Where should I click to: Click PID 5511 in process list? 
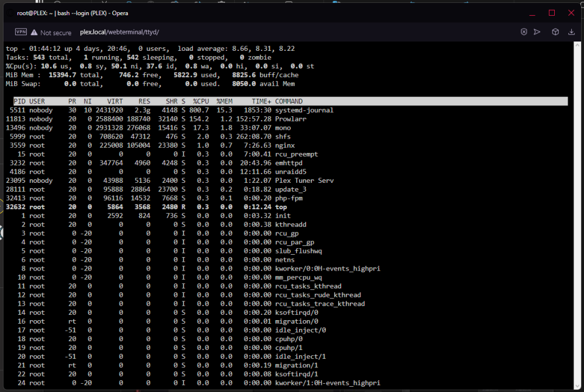pyautogui.click(x=18, y=110)
